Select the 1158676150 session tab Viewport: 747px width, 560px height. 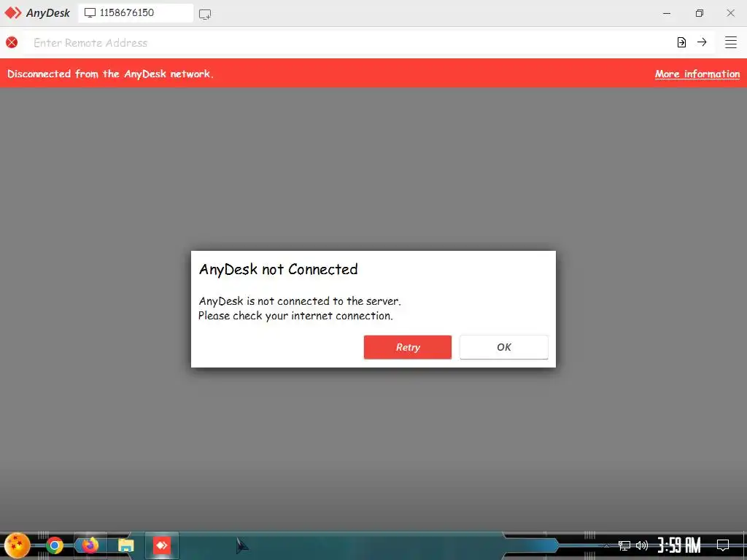[x=136, y=13]
